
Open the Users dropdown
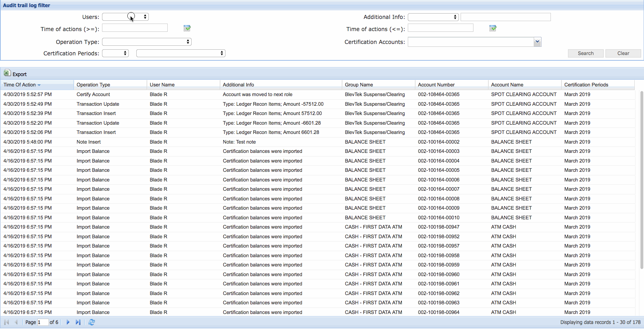click(125, 17)
